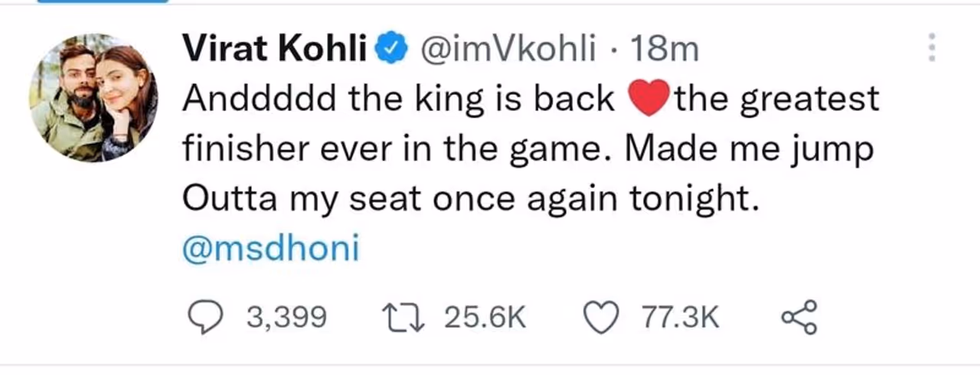This screenshot has width=980, height=375.
Task: Retweet this post using the arrows icon
Action: click(x=407, y=316)
